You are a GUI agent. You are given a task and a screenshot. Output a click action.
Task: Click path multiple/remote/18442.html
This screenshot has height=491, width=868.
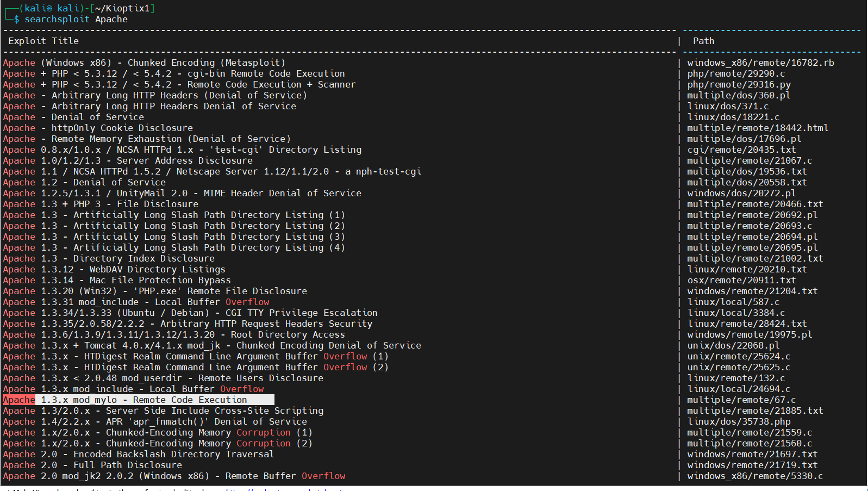click(x=758, y=128)
